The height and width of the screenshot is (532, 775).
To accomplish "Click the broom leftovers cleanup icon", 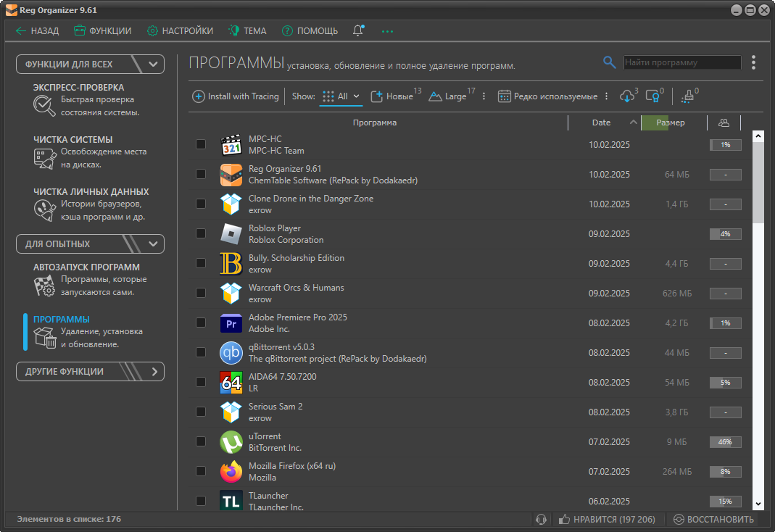I will coord(688,96).
